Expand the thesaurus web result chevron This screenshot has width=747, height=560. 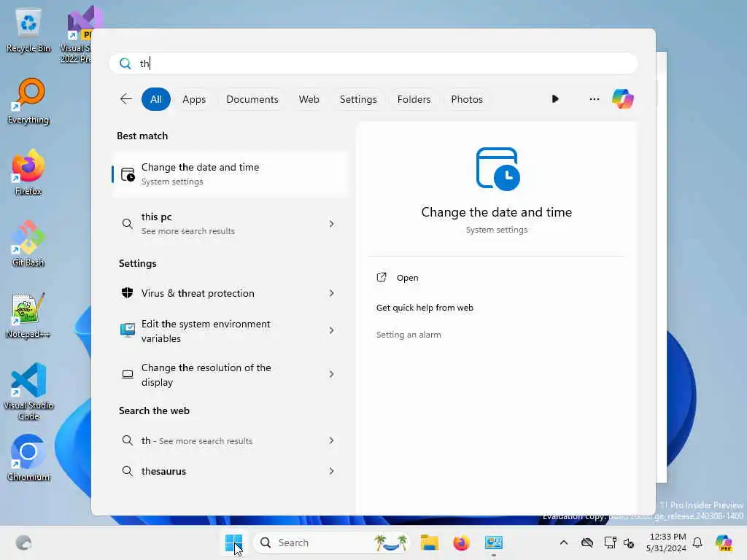(x=332, y=471)
